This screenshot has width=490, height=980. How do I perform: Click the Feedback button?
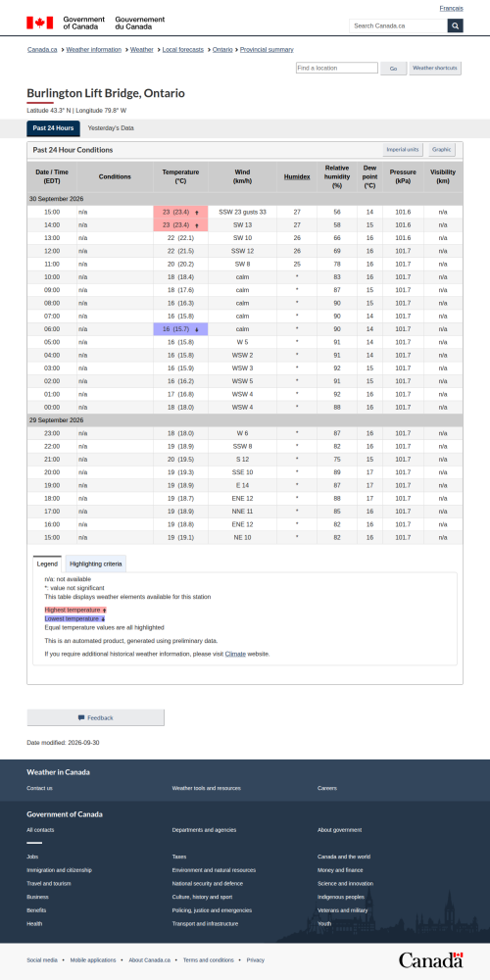pos(96,717)
